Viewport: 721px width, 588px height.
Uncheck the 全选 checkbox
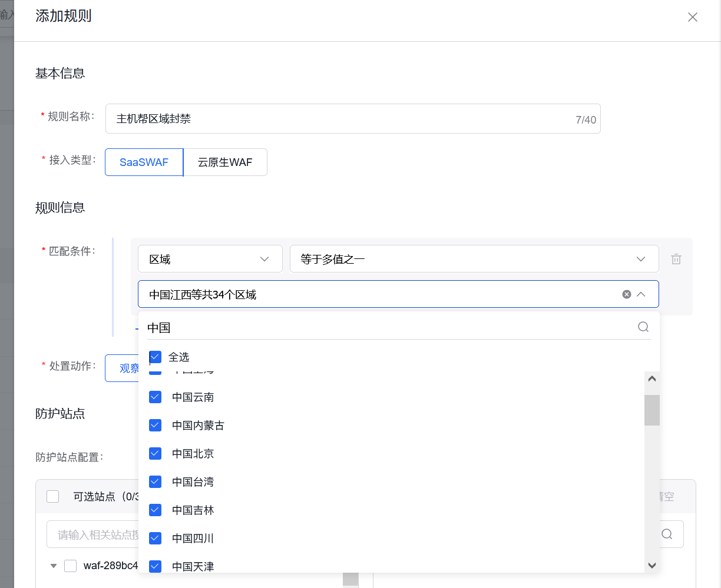click(156, 357)
